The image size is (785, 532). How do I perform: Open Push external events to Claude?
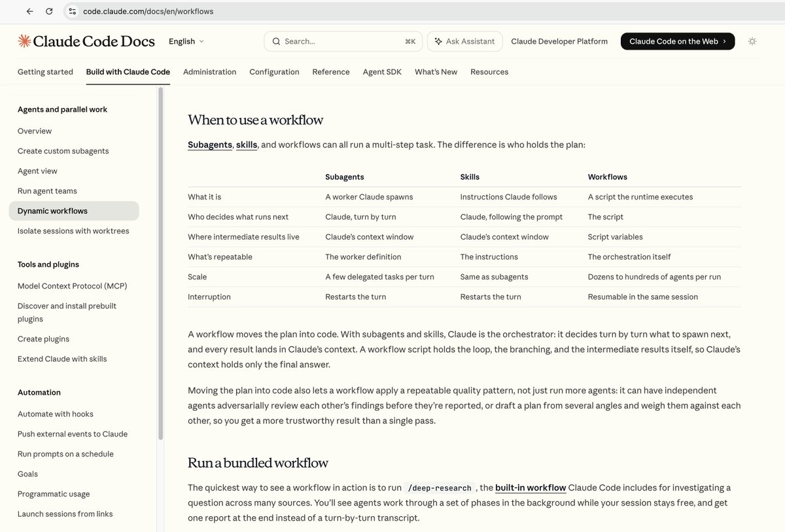[x=73, y=434]
